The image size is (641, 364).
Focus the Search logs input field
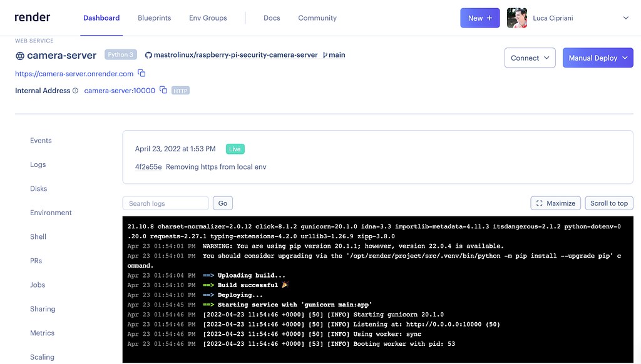(x=165, y=203)
